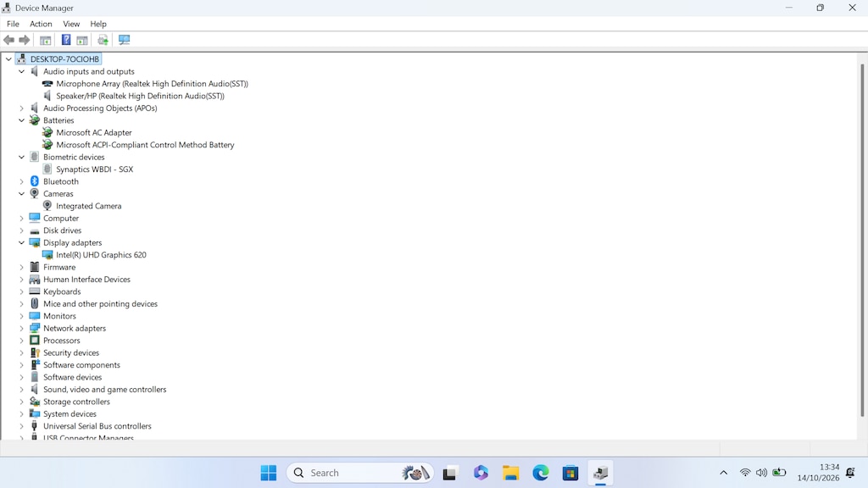Select the Integrated Camera entry
This screenshot has width=868, height=488.
[x=88, y=206]
